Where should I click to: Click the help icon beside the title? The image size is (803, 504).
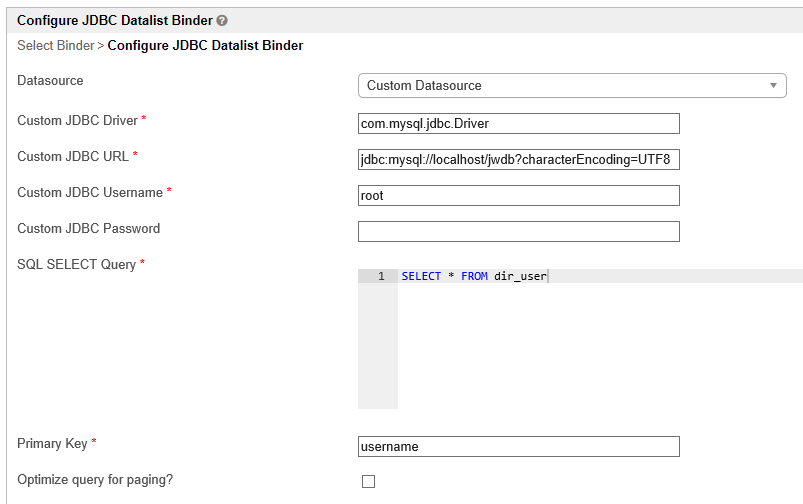tap(222, 20)
